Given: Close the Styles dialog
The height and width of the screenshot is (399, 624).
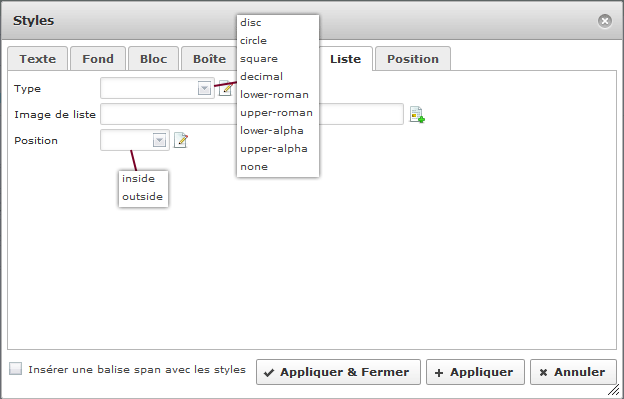Looking at the screenshot, I should (604, 21).
